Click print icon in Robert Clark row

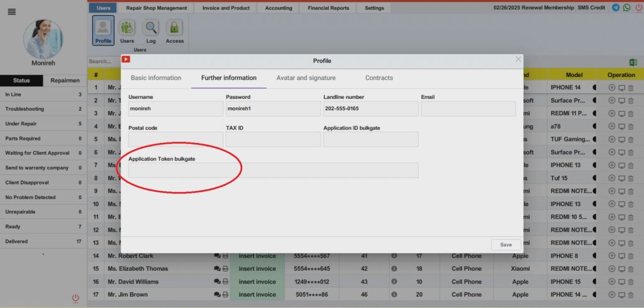[x=225, y=256]
